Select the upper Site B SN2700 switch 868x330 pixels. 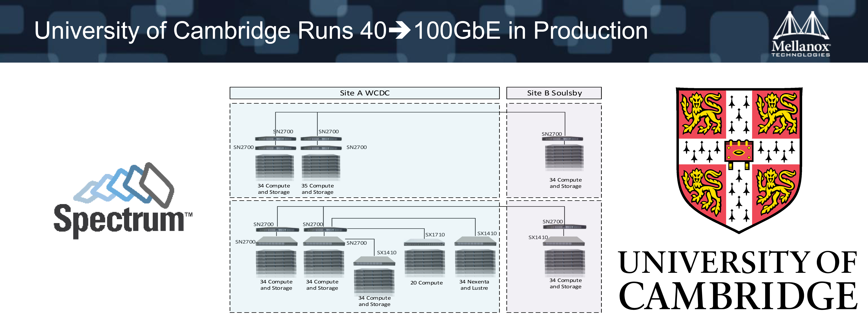point(562,139)
